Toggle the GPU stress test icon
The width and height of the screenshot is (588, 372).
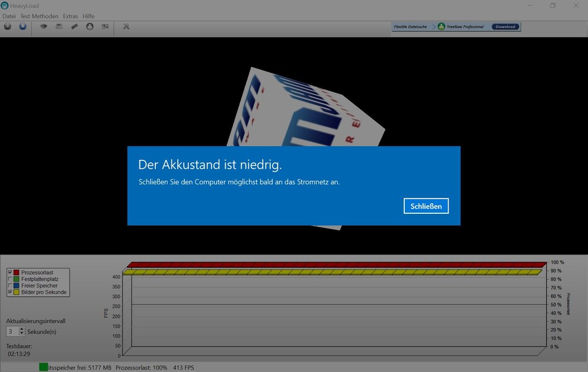[106, 27]
